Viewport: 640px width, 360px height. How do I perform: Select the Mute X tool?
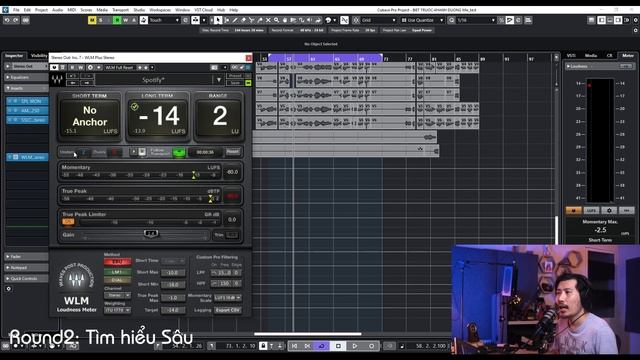(268, 20)
